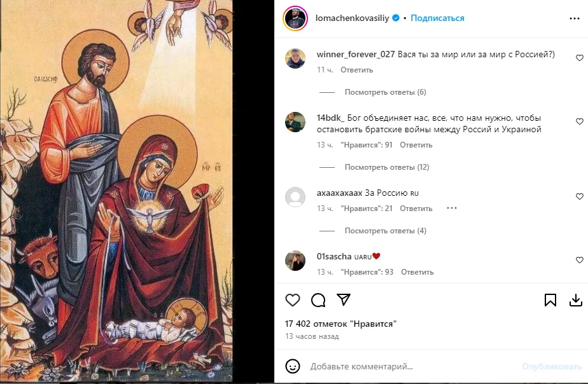Expand the 6 replies under winner_forever_027
The image size is (588, 384).
385,92
